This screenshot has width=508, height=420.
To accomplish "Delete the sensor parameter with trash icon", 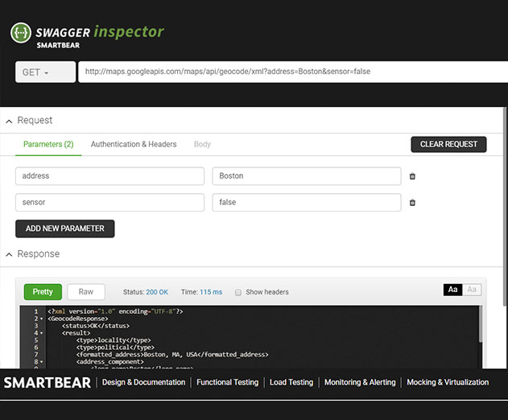I will pyautogui.click(x=412, y=203).
